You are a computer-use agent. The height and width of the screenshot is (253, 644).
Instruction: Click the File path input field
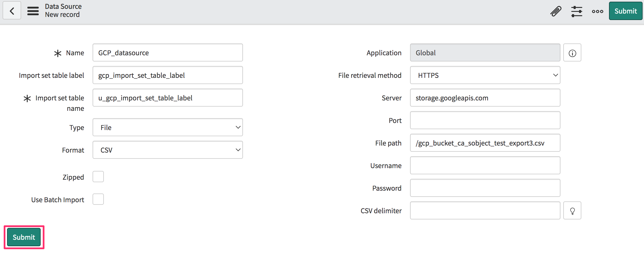click(485, 143)
